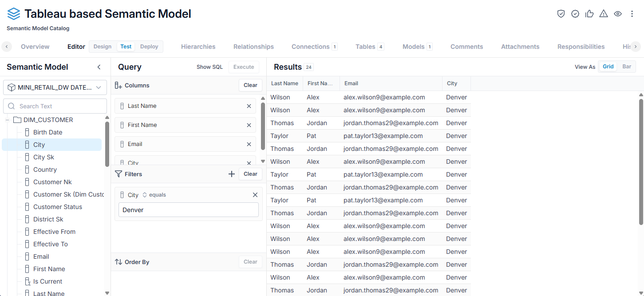The width and height of the screenshot is (644, 296).
Task: Switch results view to Grid
Action: [x=608, y=67]
